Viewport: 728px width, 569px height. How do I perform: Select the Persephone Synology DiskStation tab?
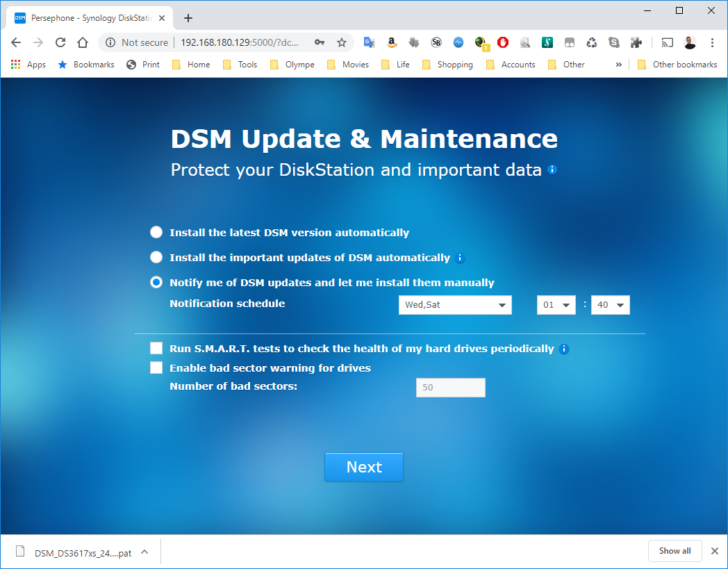[x=90, y=18]
